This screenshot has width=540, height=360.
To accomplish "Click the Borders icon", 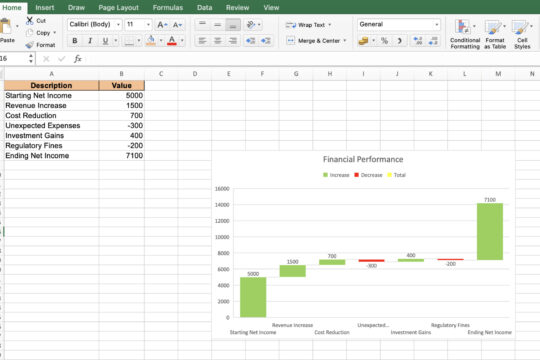I will [x=129, y=41].
